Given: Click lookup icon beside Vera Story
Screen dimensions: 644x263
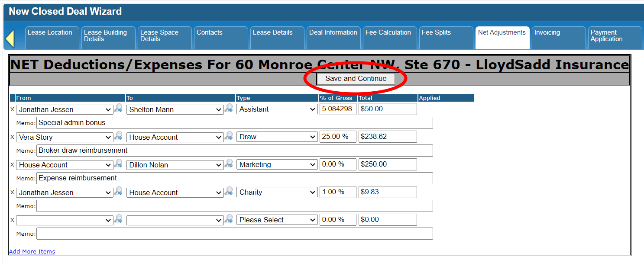Looking at the screenshot, I should tap(118, 136).
